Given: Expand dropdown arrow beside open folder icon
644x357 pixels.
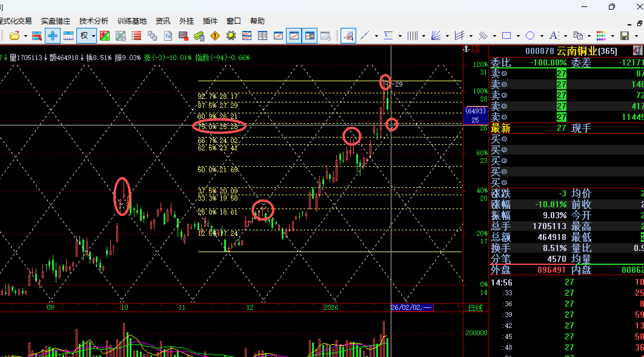Looking at the screenshot, I should pyautogui.click(x=25, y=36).
